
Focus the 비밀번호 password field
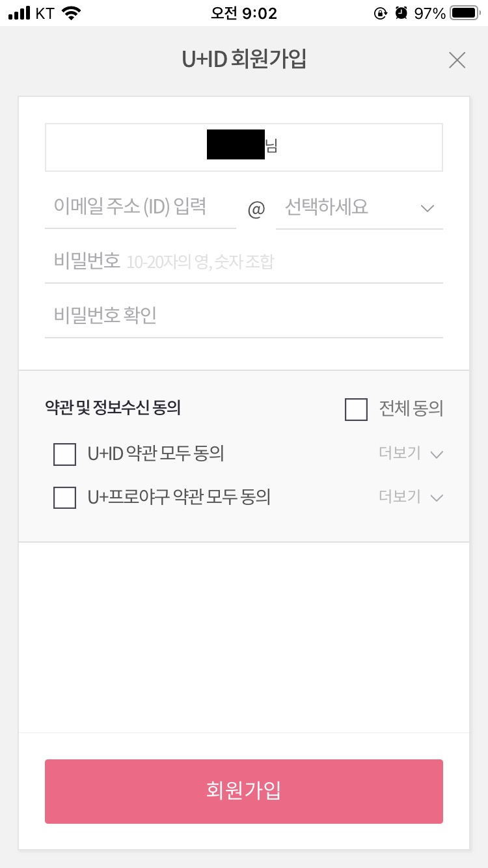[x=244, y=262]
